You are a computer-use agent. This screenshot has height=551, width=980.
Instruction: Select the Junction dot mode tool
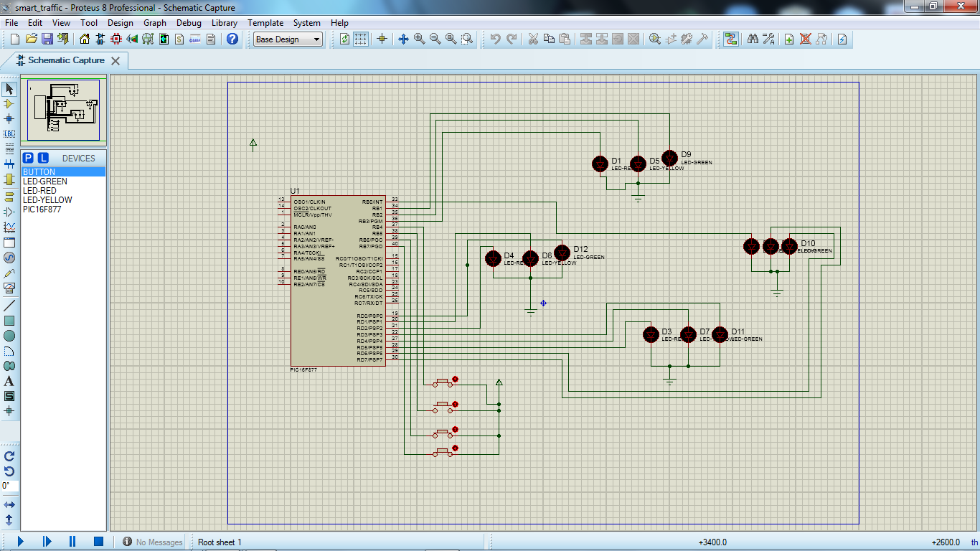click(9, 118)
